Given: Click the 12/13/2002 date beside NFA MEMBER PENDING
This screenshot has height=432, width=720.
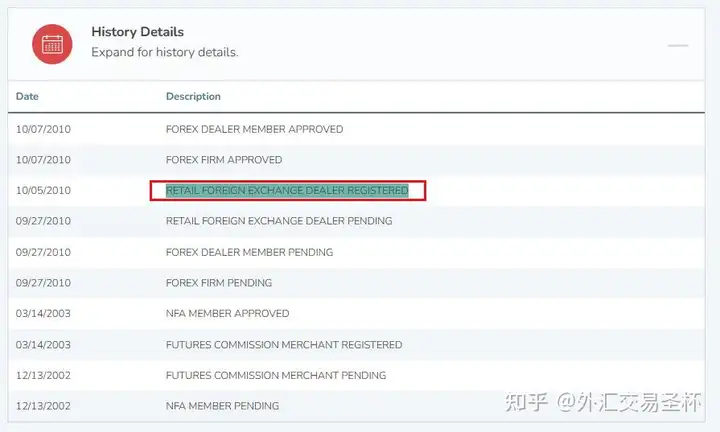Looking at the screenshot, I should point(43,406).
